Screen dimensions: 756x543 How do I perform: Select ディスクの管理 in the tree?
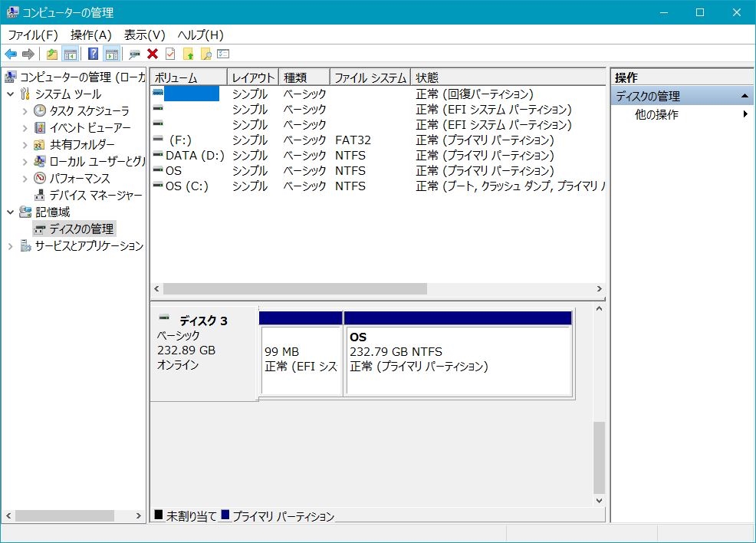tap(81, 229)
